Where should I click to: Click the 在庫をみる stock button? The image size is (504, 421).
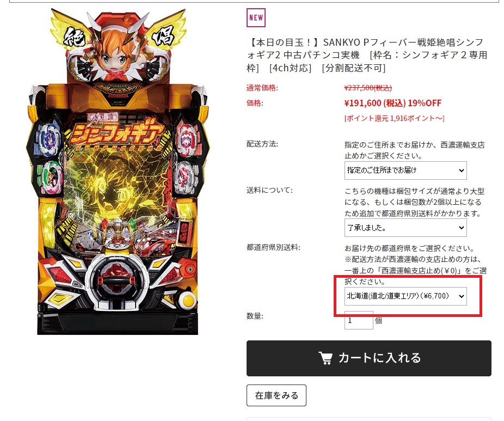tap(276, 395)
